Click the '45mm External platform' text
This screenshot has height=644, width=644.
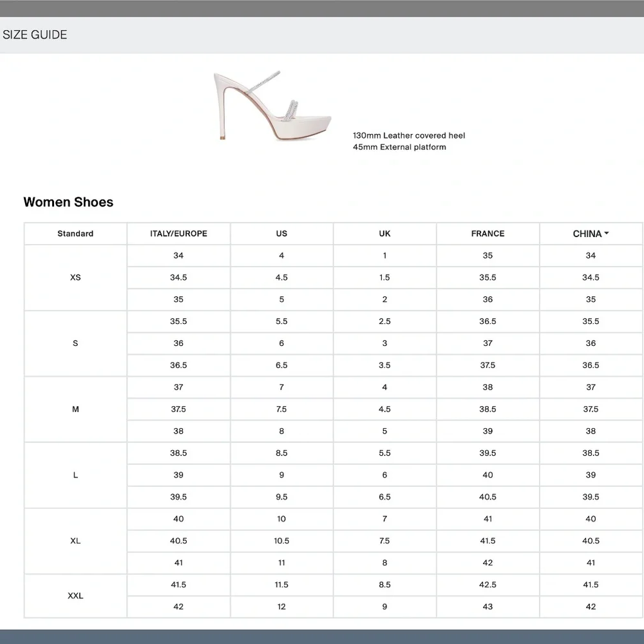point(399,147)
